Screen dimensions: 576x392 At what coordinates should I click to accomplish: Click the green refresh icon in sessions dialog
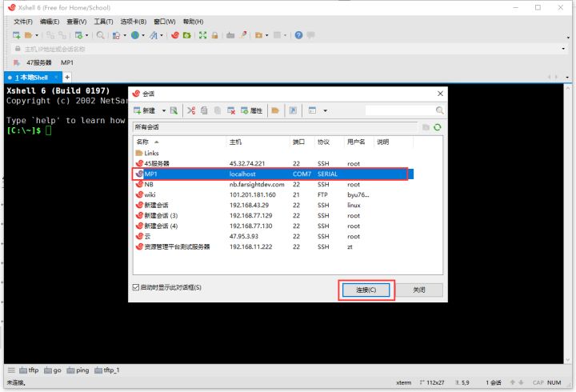click(437, 127)
